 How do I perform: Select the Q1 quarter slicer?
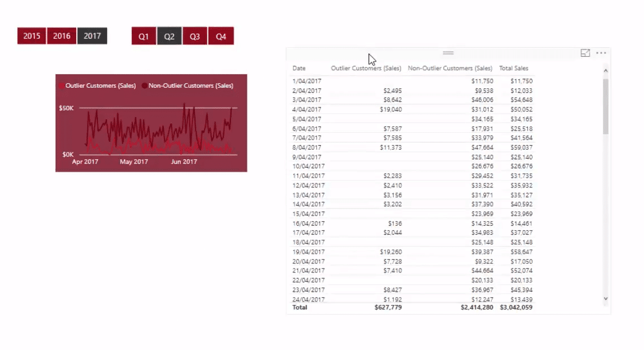[x=143, y=36]
